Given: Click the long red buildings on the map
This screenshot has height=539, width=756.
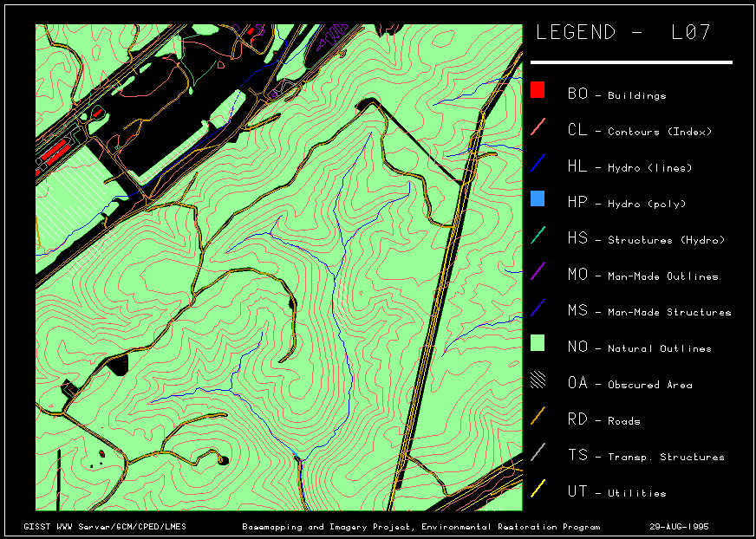Looking at the screenshot, I should [55, 153].
